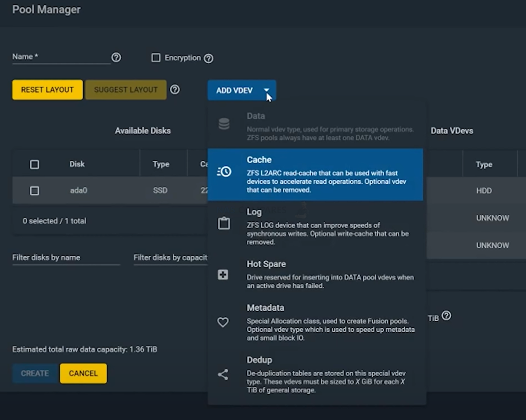Image resolution: width=526 pixels, height=420 pixels.
Task: Click the Pool Manager title
Action: pyautogui.click(x=46, y=9)
